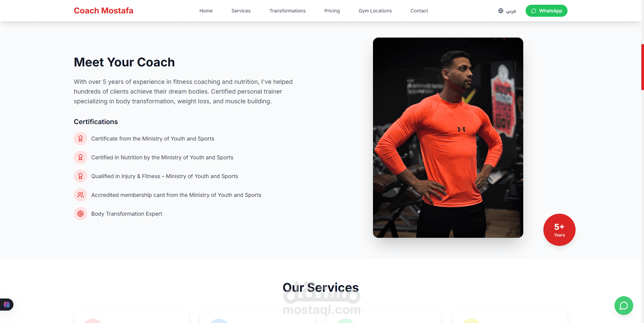
Task: Click the globe language icon
Action: 501,11
